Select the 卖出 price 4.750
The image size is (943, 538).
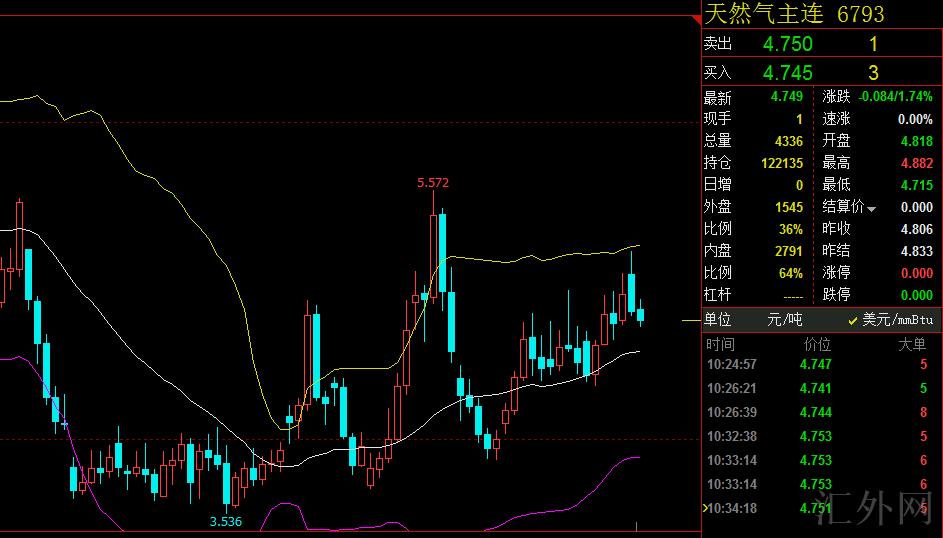point(787,44)
